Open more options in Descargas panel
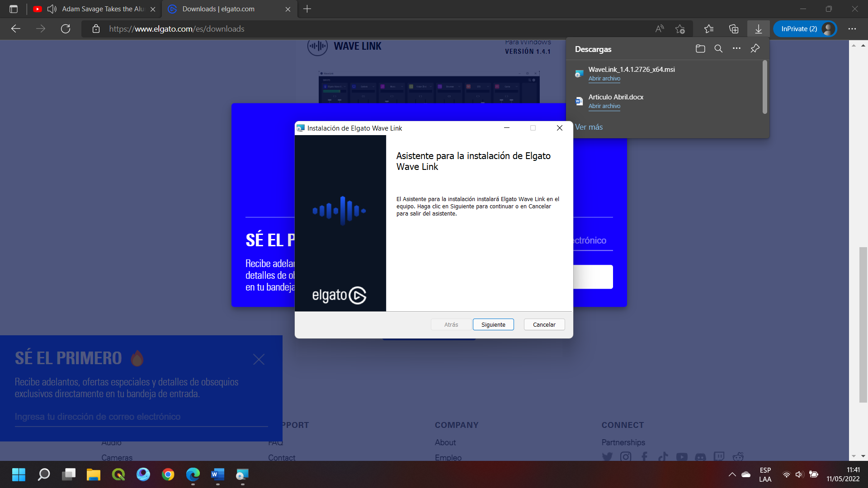868x488 pixels. click(736, 49)
